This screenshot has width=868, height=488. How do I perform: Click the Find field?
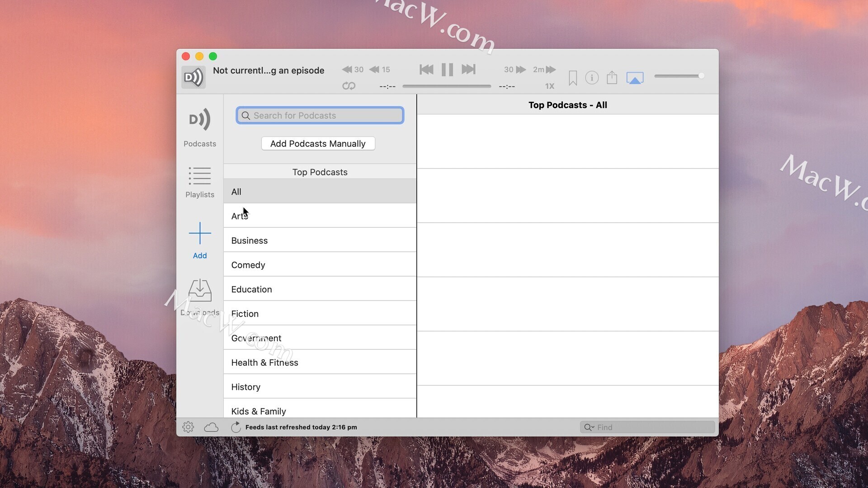point(647,427)
